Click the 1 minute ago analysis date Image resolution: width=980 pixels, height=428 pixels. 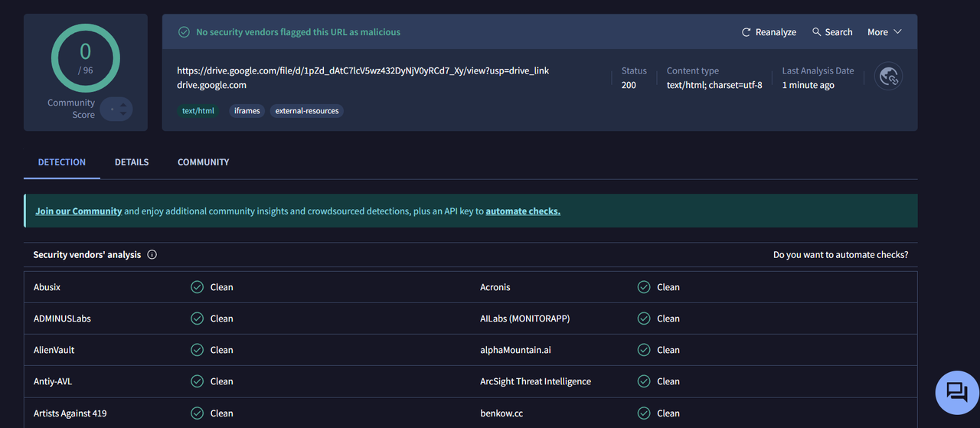coord(808,85)
